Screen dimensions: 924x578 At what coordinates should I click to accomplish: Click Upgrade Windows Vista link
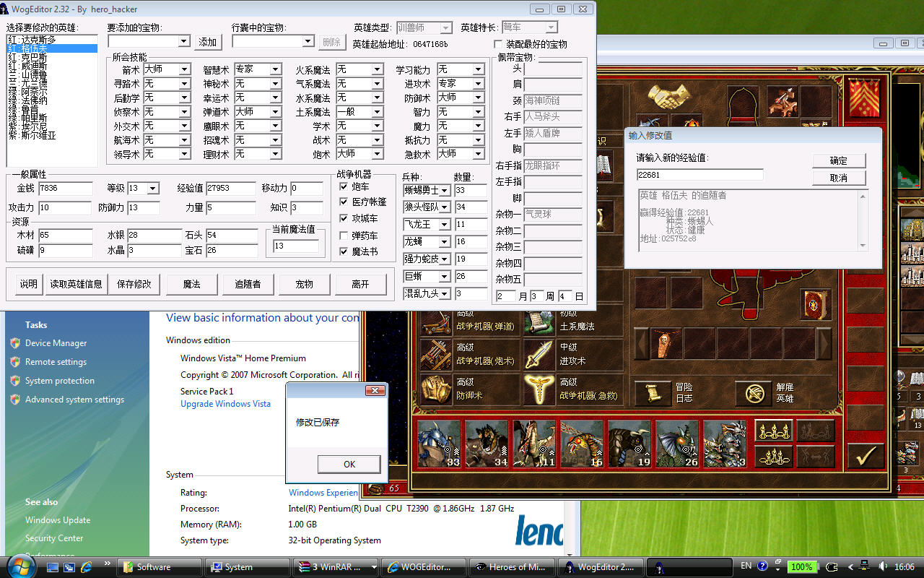click(225, 404)
